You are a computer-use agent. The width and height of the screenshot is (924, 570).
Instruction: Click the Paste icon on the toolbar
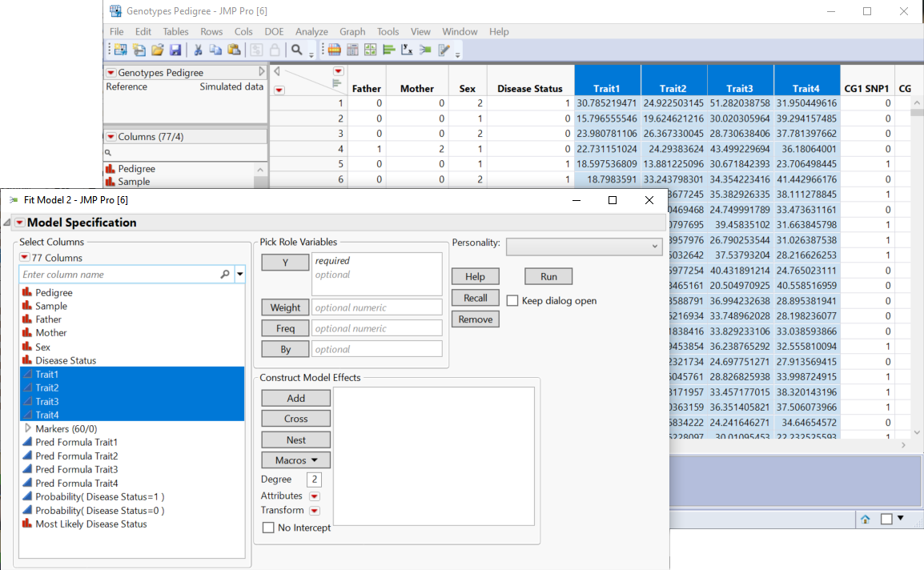tap(234, 50)
